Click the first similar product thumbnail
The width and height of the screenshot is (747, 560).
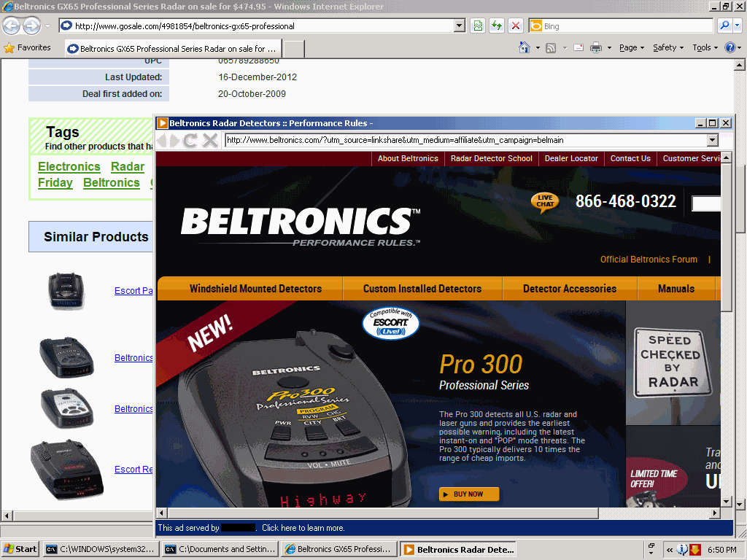coord(66,291)
